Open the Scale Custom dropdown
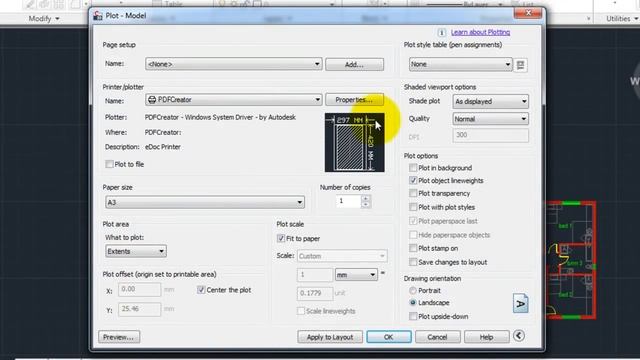Viewport: 640px width, 360px height. 342,256
